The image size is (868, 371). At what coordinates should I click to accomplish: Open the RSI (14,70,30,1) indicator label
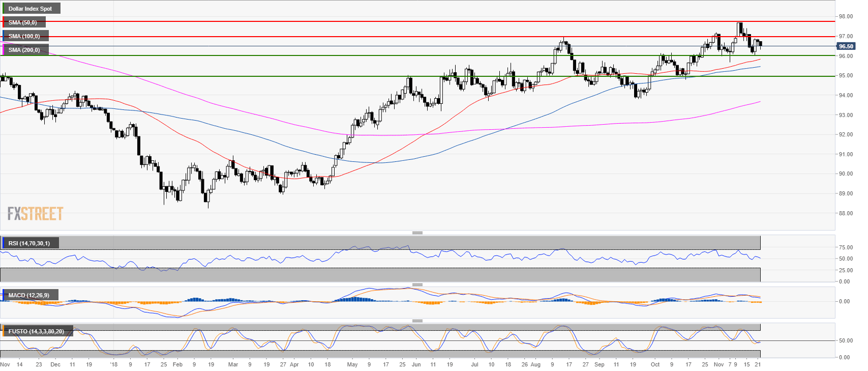29,243
